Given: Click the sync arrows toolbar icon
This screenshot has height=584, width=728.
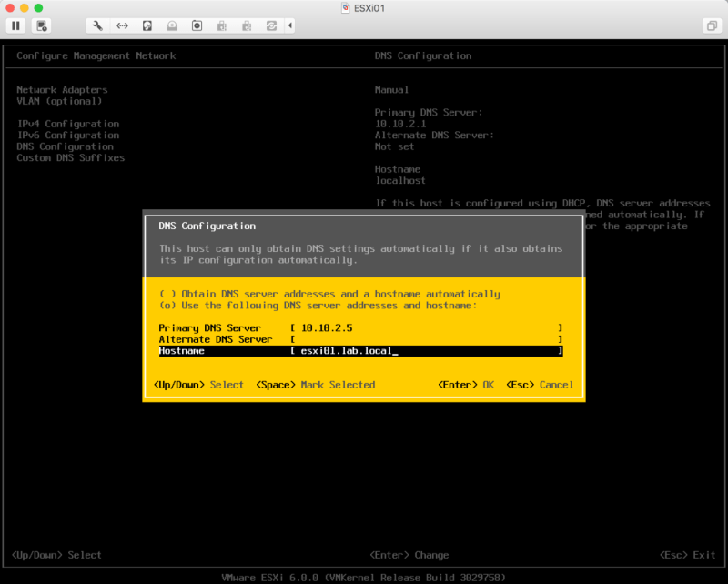Looking at the screenshot, I should click(271, 25).
